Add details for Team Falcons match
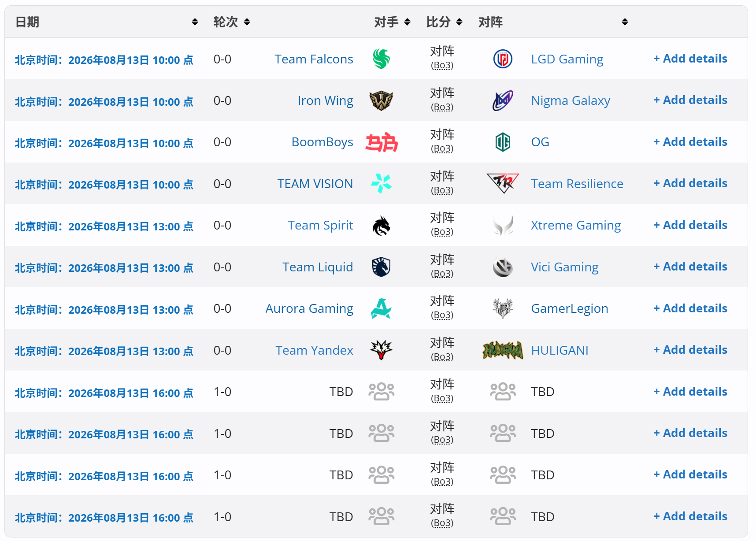 coord(690,59)
